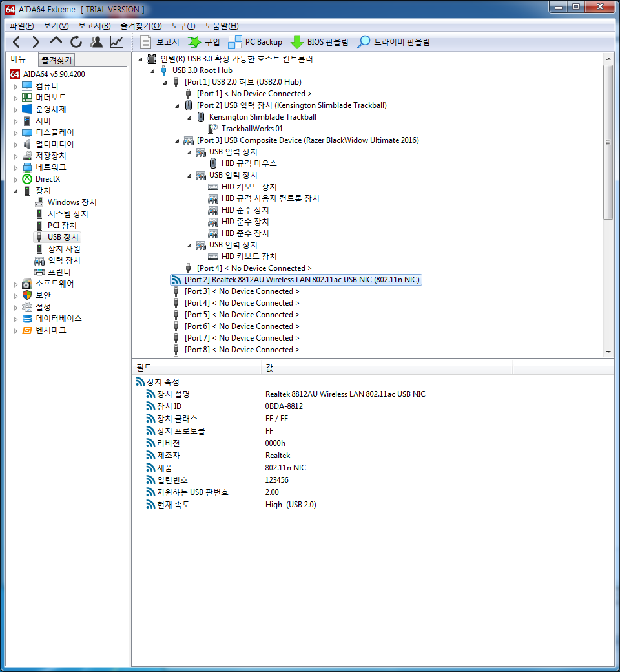Select 벤치마크 in the sidebar
This screenshot has width=620, height=672.
coord(50,330)
